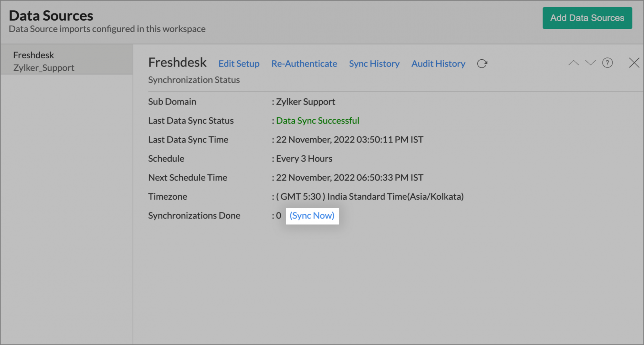The height and width of the screenshot is (345, 644).
Task: Go to next data source with down chevron
Action: [x=590, y=63]
